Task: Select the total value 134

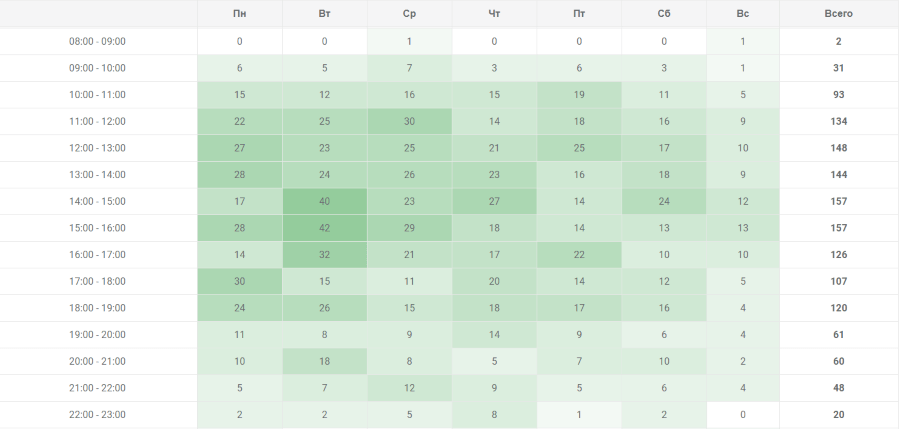Action: click(x=839, y=121)
